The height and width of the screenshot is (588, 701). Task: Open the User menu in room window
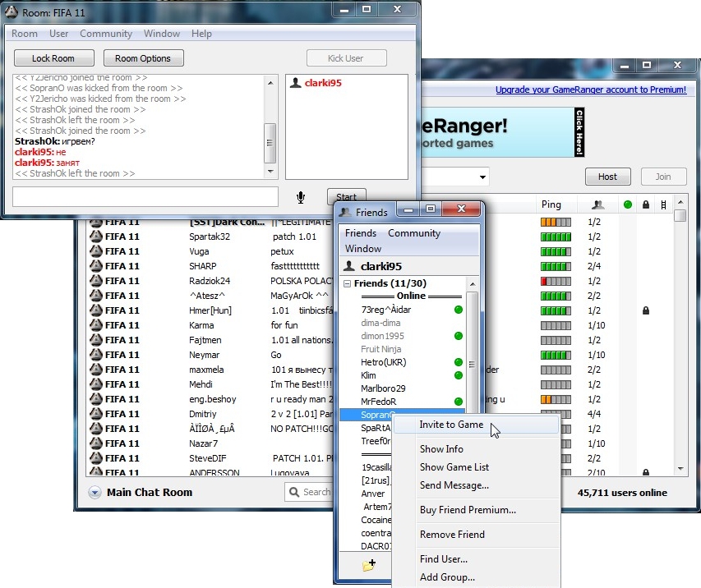pyautogui.click(x=59, y=34)
